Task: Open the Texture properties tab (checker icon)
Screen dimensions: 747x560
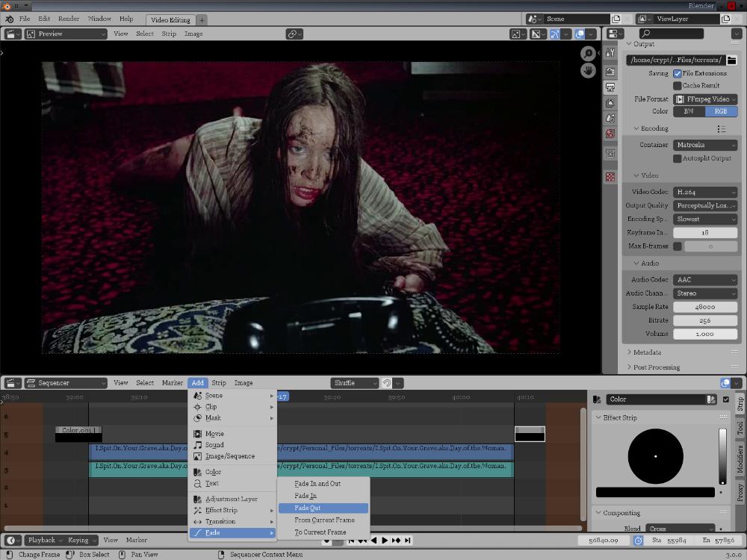Action: click(610, 177)
